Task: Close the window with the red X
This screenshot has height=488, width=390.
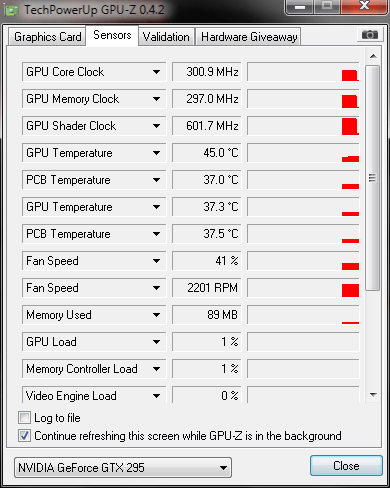Action: coord(364,7)
